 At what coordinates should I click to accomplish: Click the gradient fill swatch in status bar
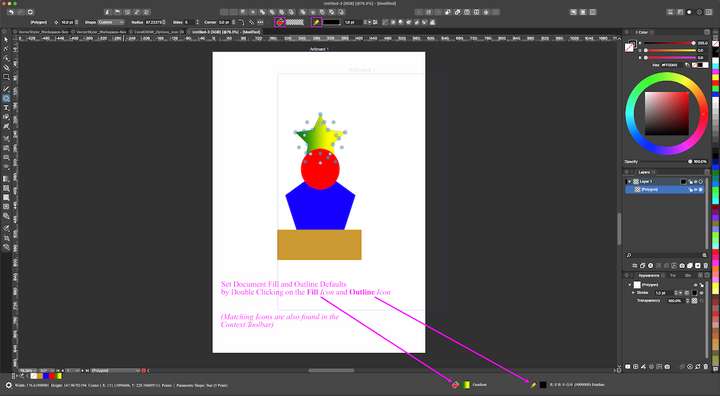tap(467, 385)
